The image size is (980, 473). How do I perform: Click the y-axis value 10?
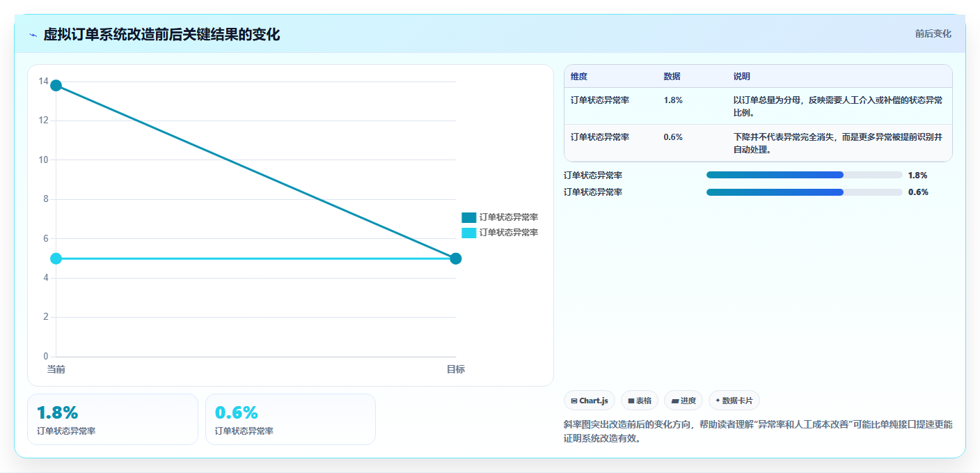[44, 160]
